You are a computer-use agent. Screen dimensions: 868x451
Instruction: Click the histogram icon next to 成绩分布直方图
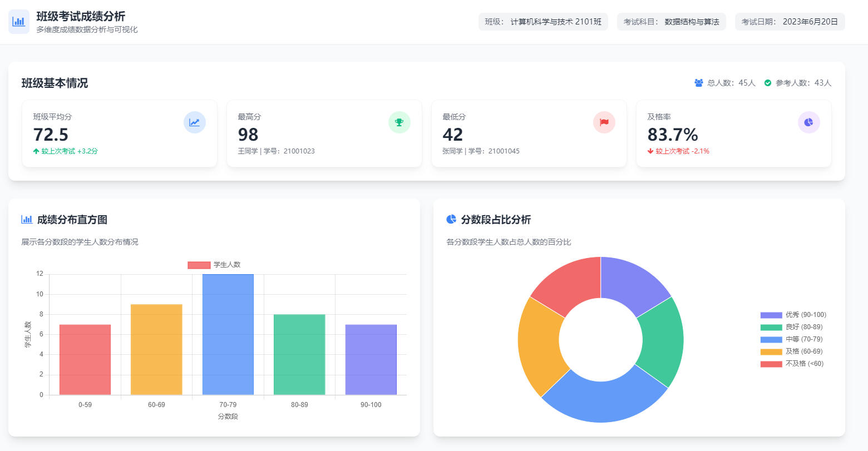[27, 220]
